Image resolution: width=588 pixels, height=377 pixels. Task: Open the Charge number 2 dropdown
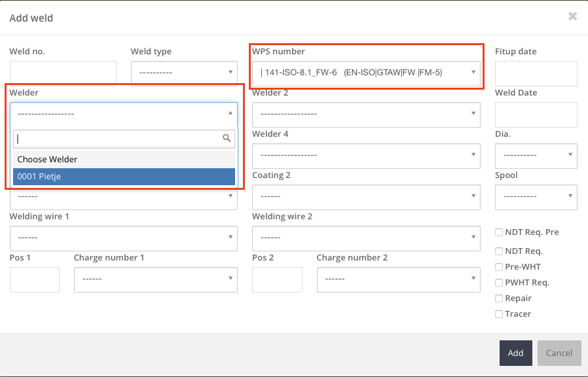tap(398, 279)
